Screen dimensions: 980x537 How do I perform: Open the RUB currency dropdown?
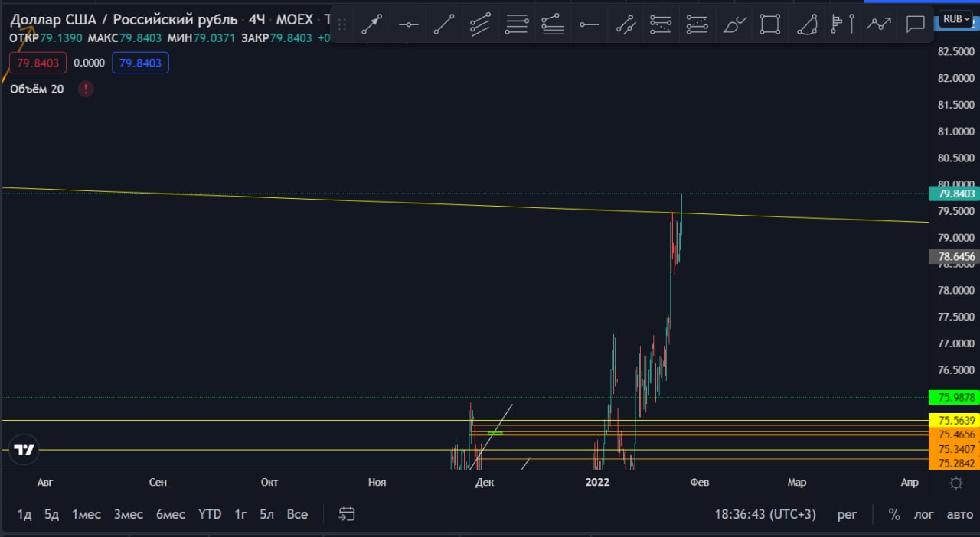click(x=957, y=18)
